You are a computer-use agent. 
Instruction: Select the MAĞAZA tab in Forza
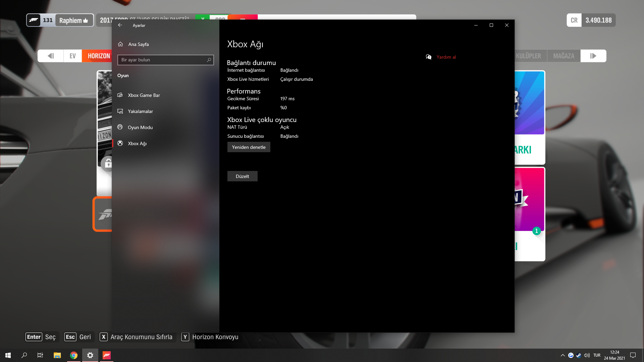point(564,56)
